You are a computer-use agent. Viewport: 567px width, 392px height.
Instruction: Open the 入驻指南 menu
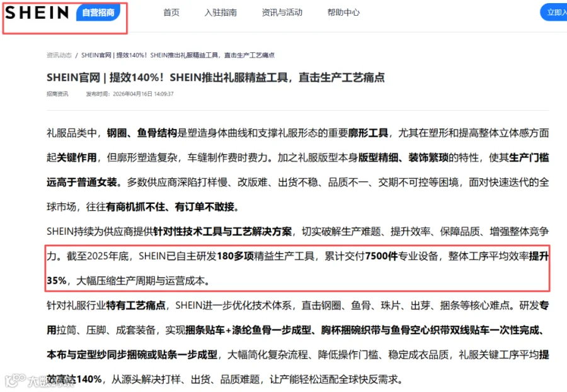pos(220,13)
